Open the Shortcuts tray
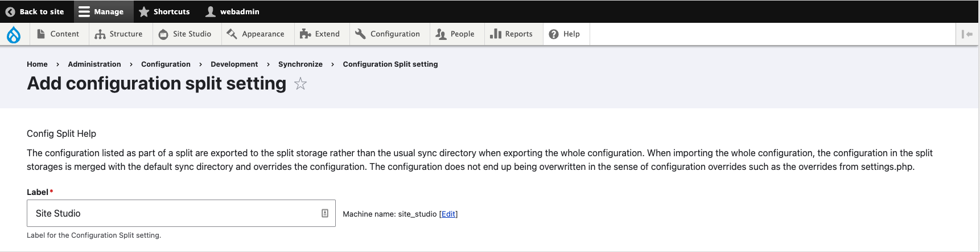This screenshot has height=252, width=980. [x=164, y=11]
